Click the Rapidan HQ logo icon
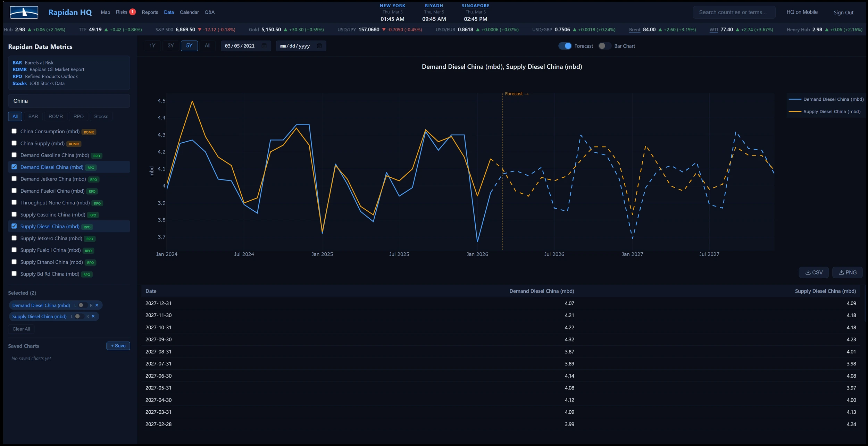The width and height of the screenshot is (868, 446). [24, 12]
